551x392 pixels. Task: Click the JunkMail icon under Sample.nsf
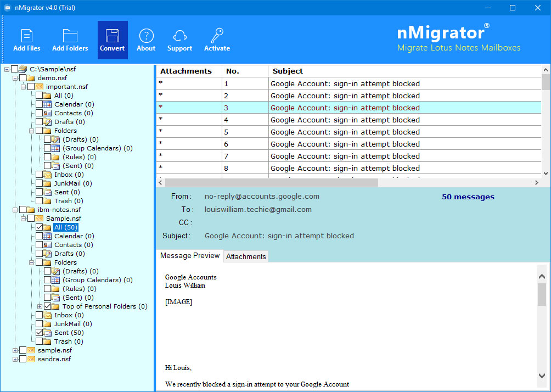pyautogui.click(x=47, y=324)
